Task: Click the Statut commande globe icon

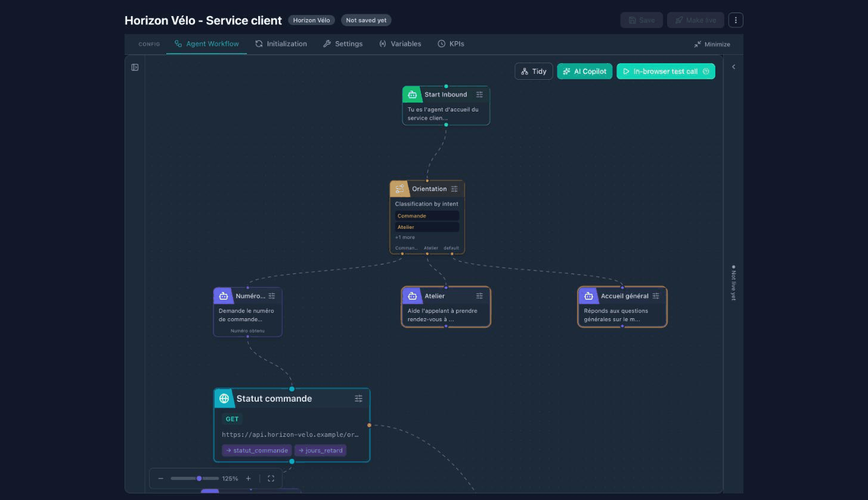Action: pyautogui.click(x=224, y=399)
